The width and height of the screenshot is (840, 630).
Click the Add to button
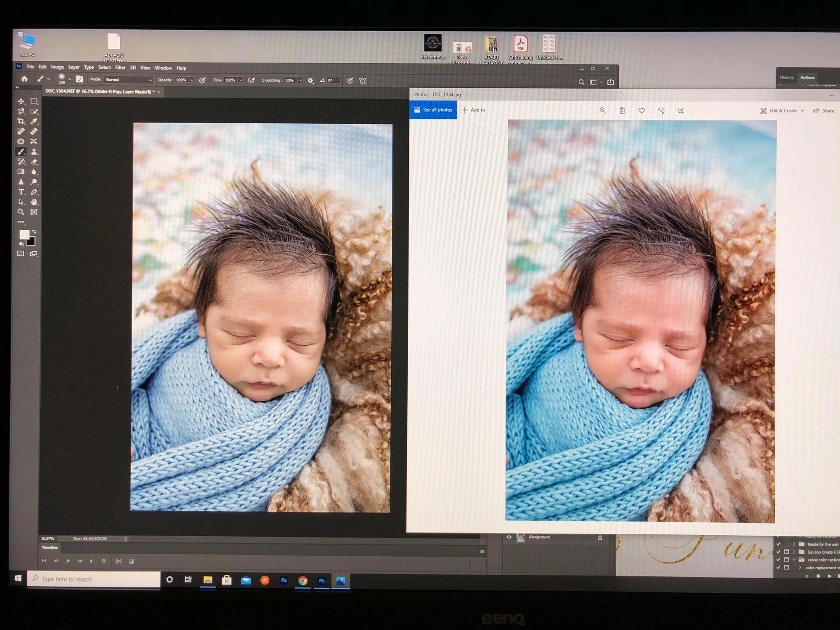[x=473, y=110]
